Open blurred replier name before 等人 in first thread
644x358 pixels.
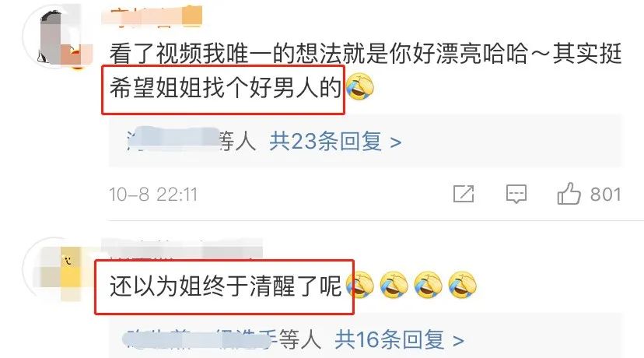(173, 140)
